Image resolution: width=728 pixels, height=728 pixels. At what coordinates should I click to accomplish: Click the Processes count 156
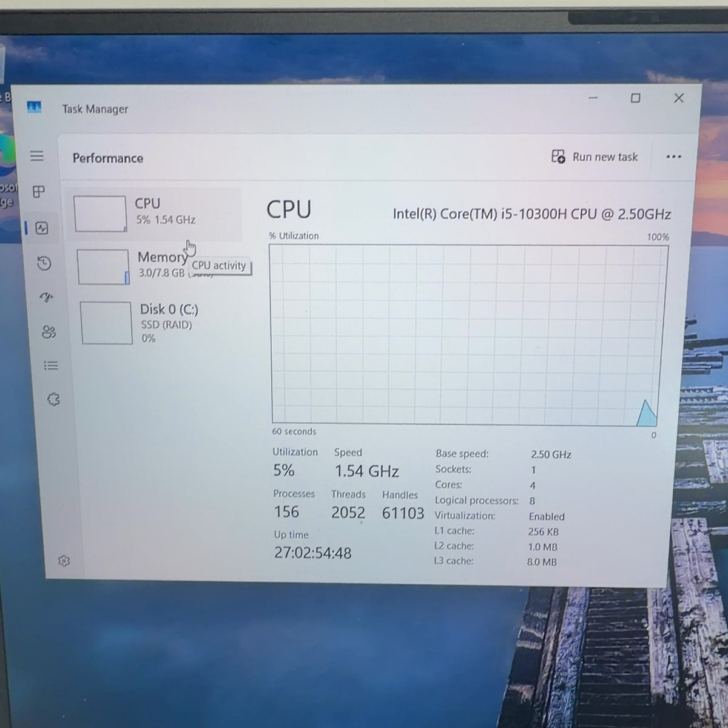(286, 512)
